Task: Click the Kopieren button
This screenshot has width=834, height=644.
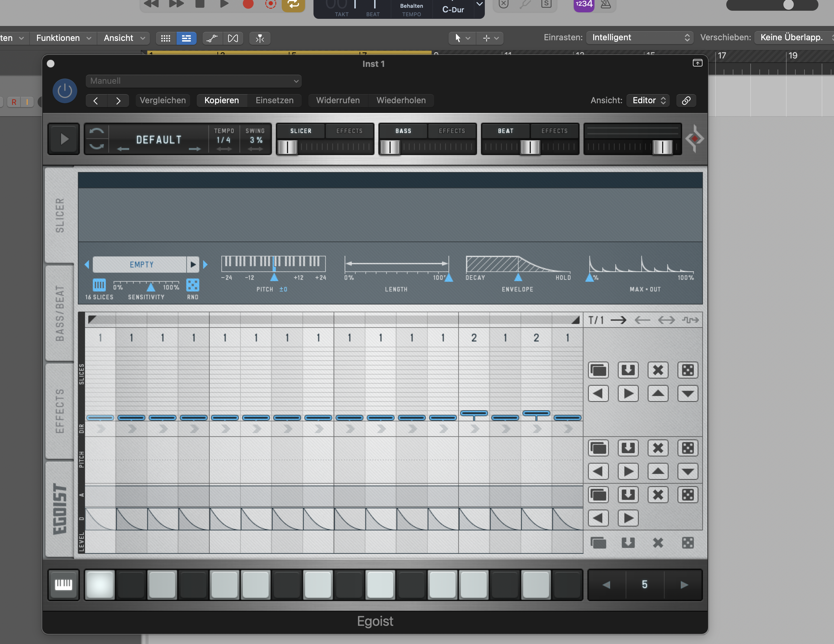Action: [222, 100]
